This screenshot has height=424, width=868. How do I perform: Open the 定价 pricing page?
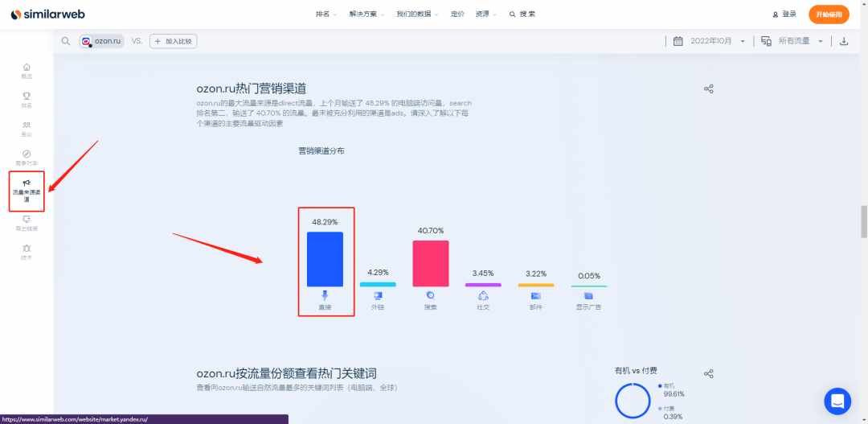tap(457, 14)
